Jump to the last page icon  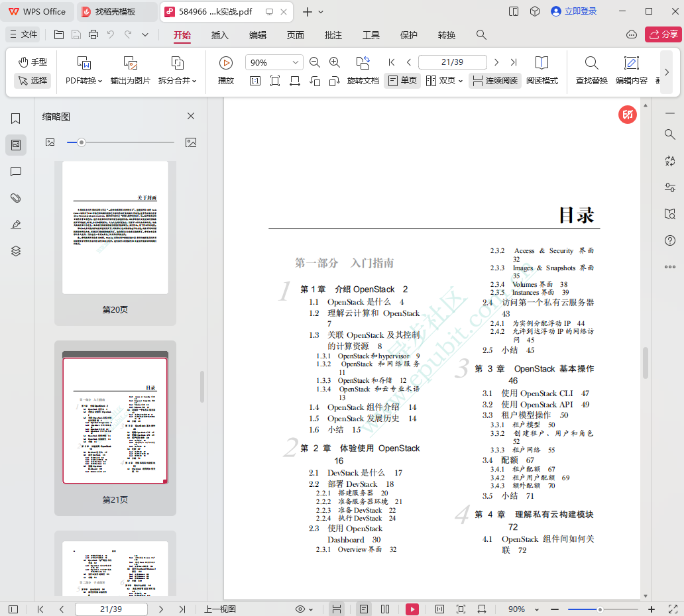pyautogui.click(x=513, y=62)
